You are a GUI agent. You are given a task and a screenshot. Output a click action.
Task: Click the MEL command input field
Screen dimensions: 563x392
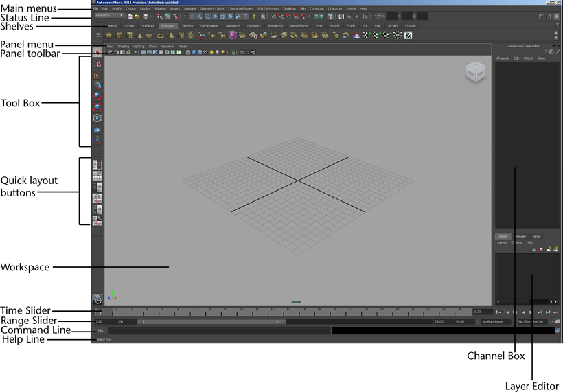218,330
